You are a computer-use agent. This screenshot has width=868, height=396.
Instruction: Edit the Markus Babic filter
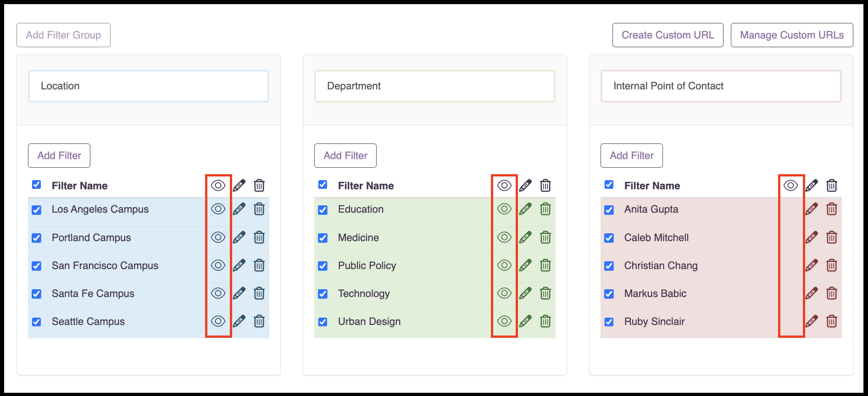tap(812, 293)
